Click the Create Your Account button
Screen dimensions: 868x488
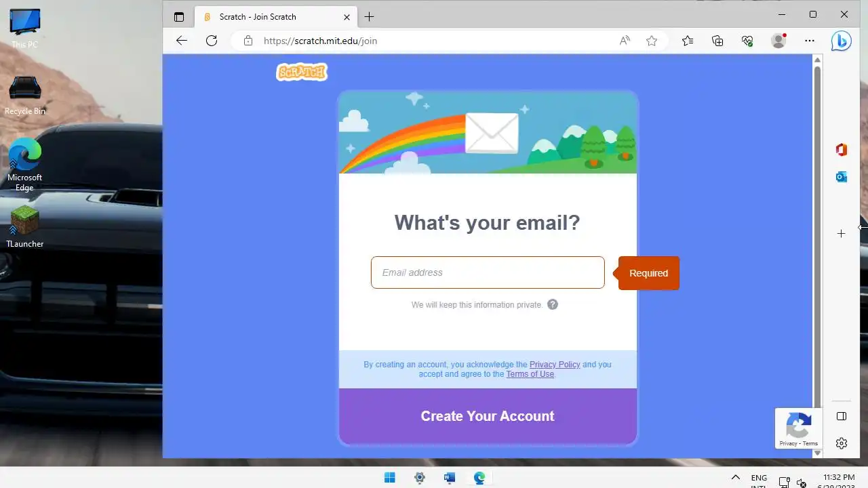(x=488, y=416)
